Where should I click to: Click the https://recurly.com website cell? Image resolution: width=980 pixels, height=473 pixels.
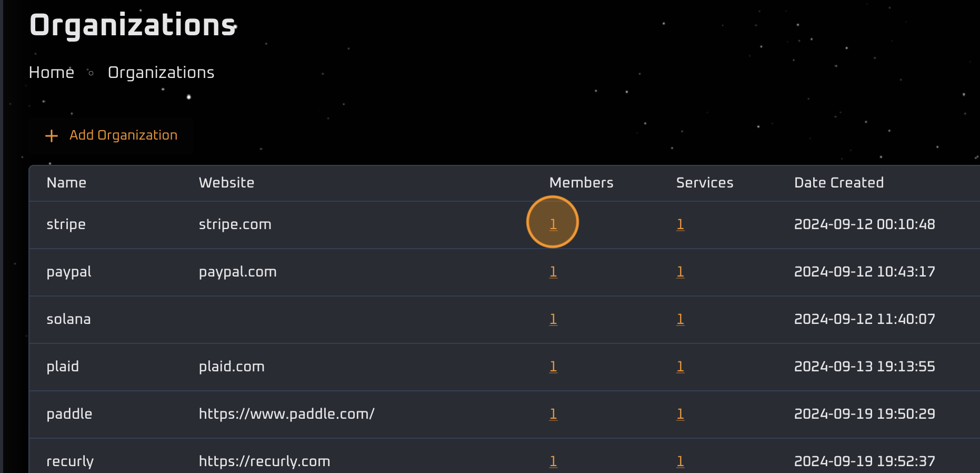click(x=264, y=462)
